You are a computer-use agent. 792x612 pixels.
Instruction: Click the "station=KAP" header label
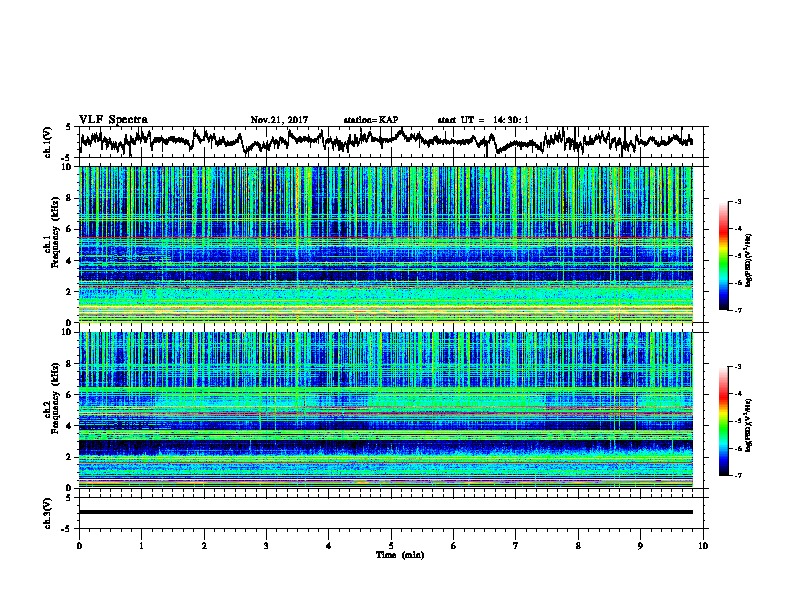[x=371, y=120]
